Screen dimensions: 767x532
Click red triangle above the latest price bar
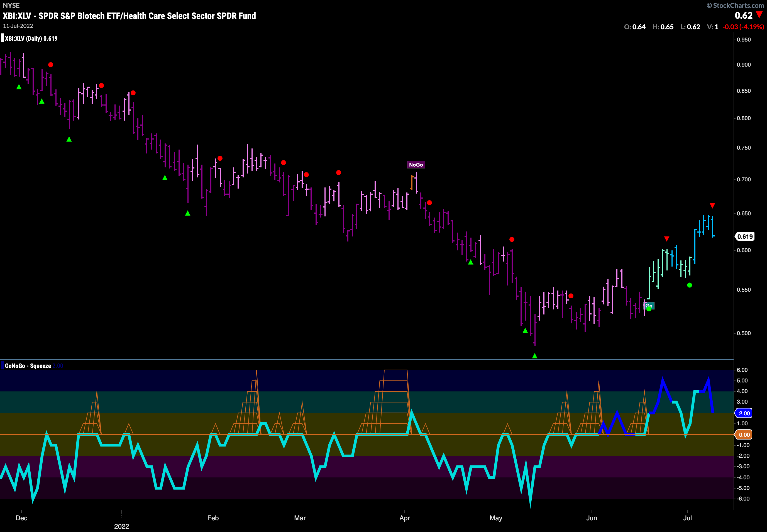712,206
